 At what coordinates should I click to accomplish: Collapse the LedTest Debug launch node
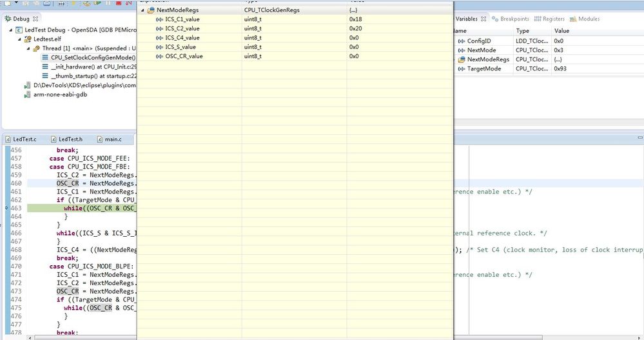pyautogui.click(x=11, y=30)
